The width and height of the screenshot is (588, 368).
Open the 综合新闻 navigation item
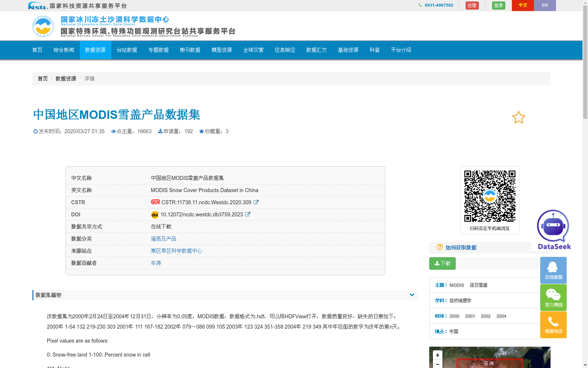[64, 50]
